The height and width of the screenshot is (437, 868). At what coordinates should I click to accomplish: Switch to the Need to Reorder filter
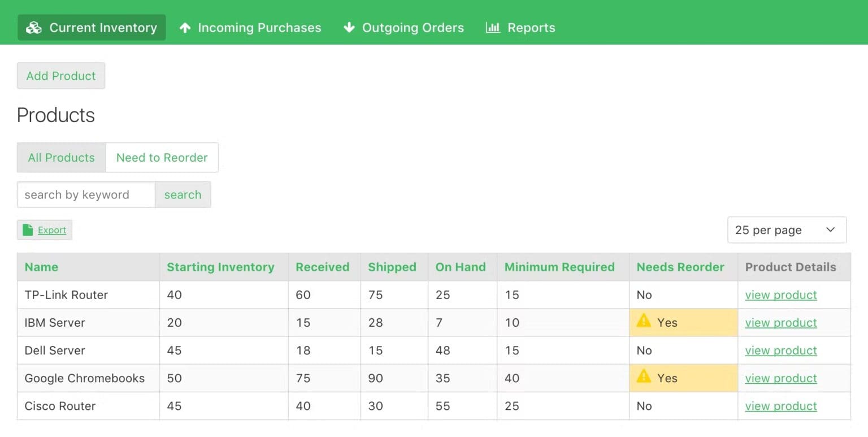tap(162, 157)
